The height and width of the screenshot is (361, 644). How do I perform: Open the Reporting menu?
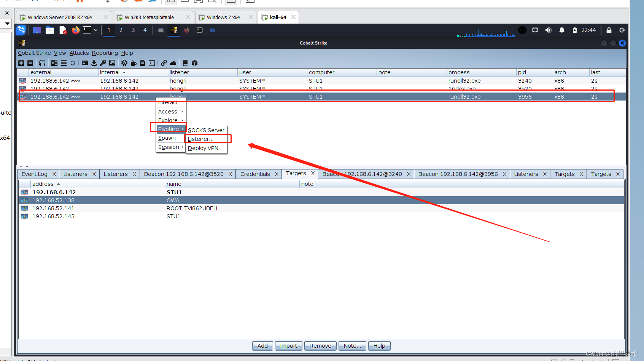click(x=105, y=53)
